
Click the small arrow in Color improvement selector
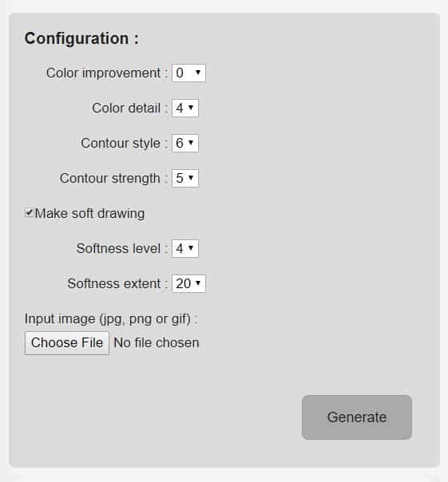[198, 73]
